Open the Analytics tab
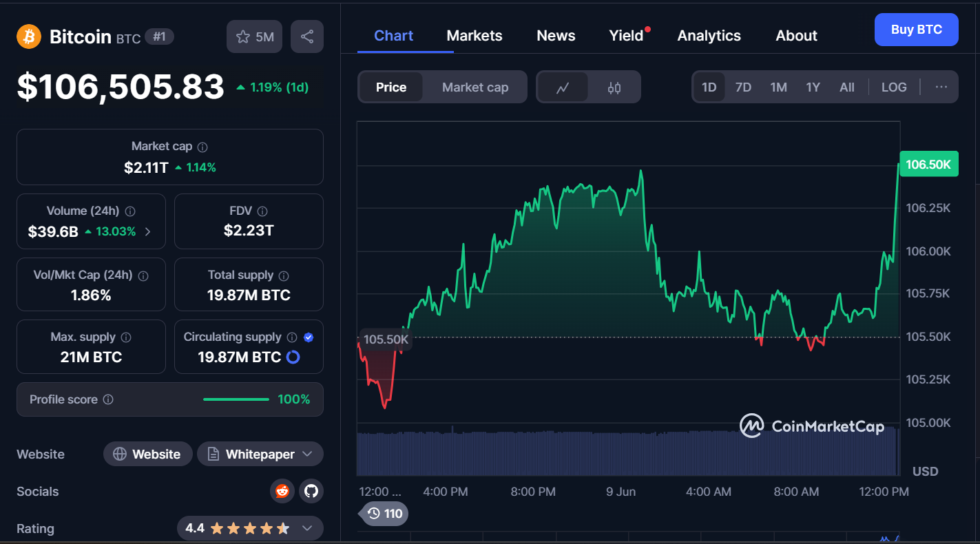Viewport: 980px width, 544px height. click(709, 36)
